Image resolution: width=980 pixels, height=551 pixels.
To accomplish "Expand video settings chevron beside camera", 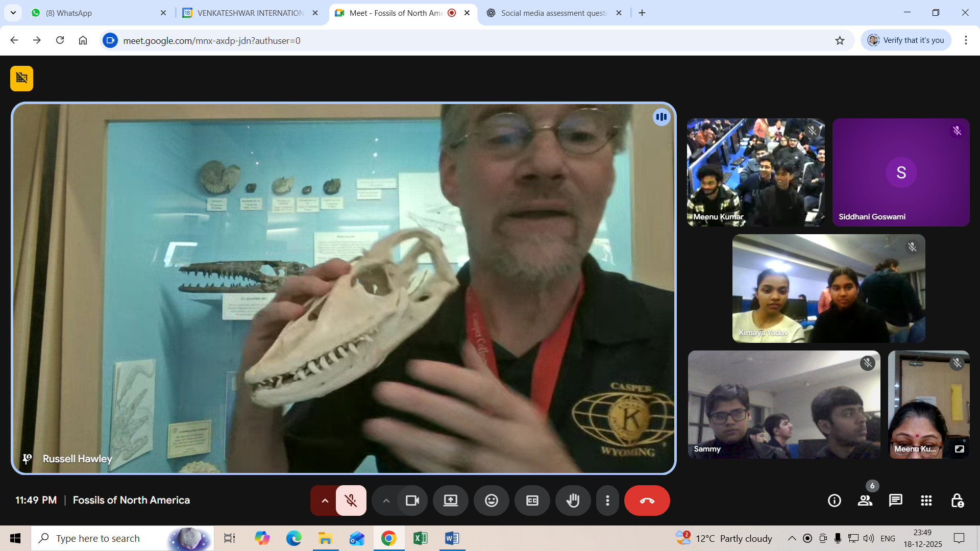I will coord(386,500).
